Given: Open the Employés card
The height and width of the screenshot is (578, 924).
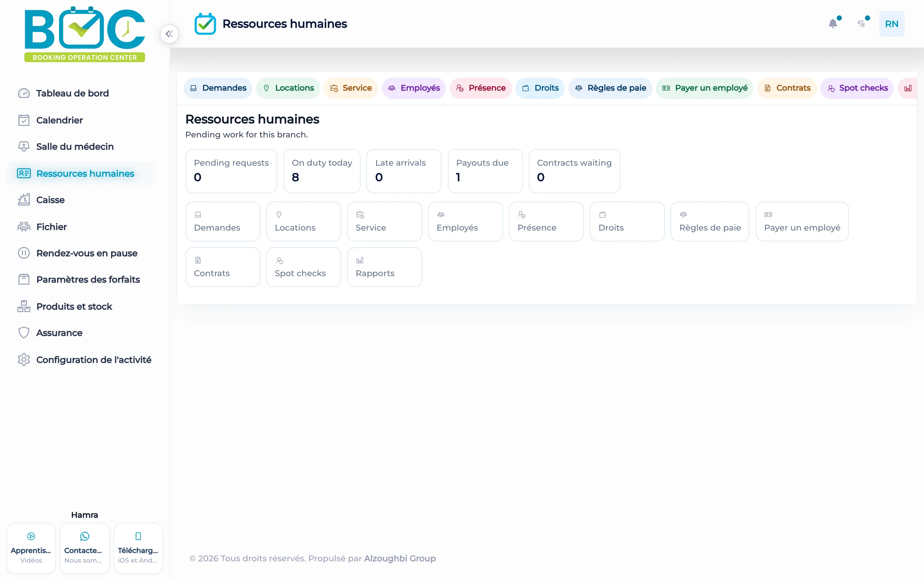Looking at the screenshot, I should [x=465, y=221].
